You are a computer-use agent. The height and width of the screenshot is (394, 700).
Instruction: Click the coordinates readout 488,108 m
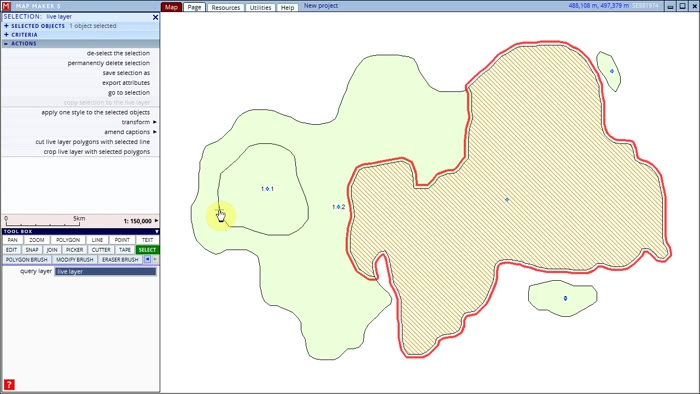click(598, 6)
